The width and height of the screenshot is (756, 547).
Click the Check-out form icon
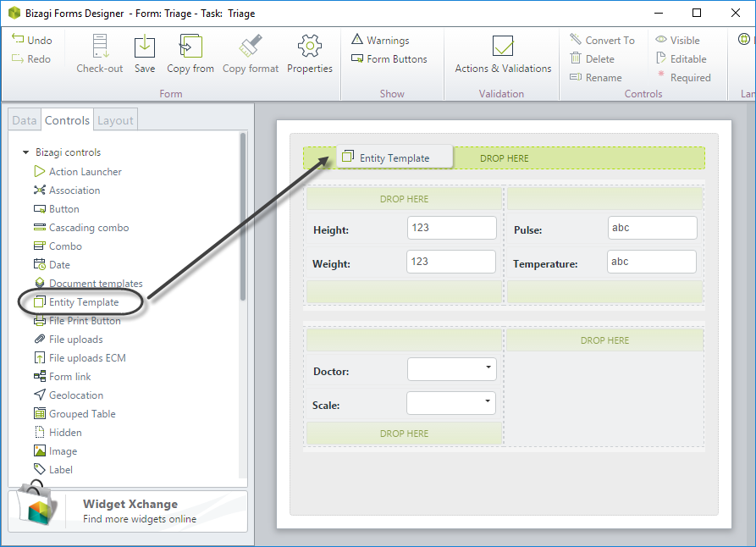(100, 47)
